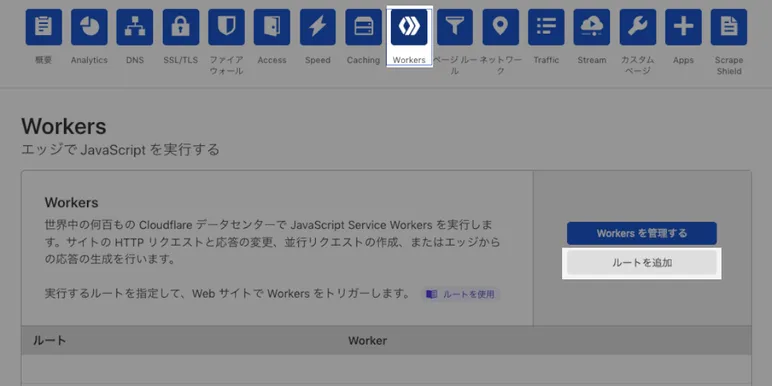Screen dimensions: 772x386
Task: Open the Speed lightning bolt icon
Action: tap(318, 27)
